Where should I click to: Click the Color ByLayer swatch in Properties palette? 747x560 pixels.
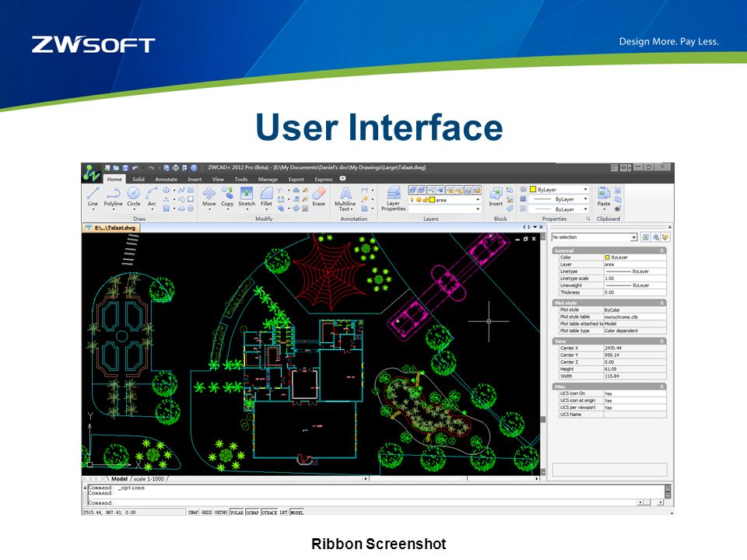pos(608,257)
